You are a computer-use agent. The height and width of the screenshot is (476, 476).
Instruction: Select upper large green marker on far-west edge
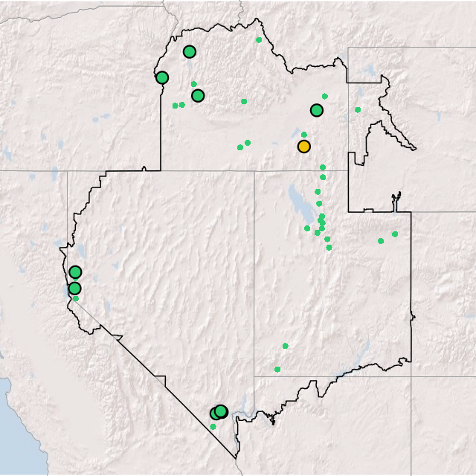[x=75, y=272]
